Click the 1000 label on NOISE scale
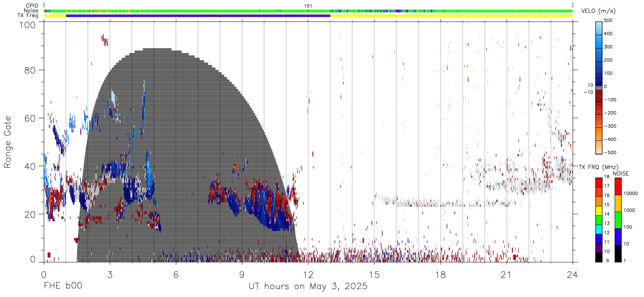The width and height of the screenshot is (644, 297). [x=630, y=211]
